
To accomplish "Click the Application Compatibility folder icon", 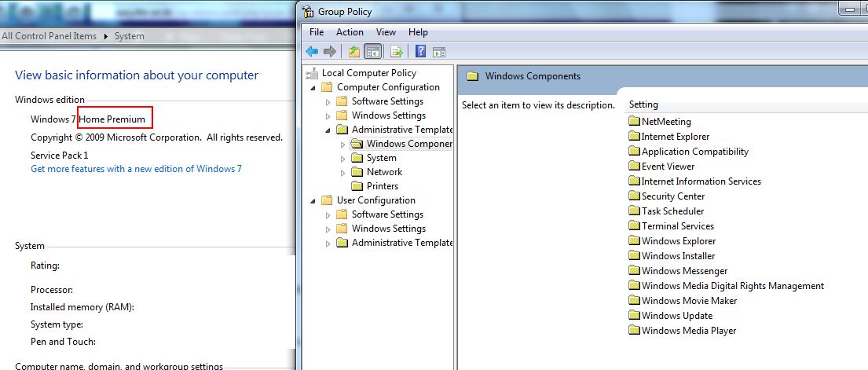I will pyautogui.click(x=635, y=151).
